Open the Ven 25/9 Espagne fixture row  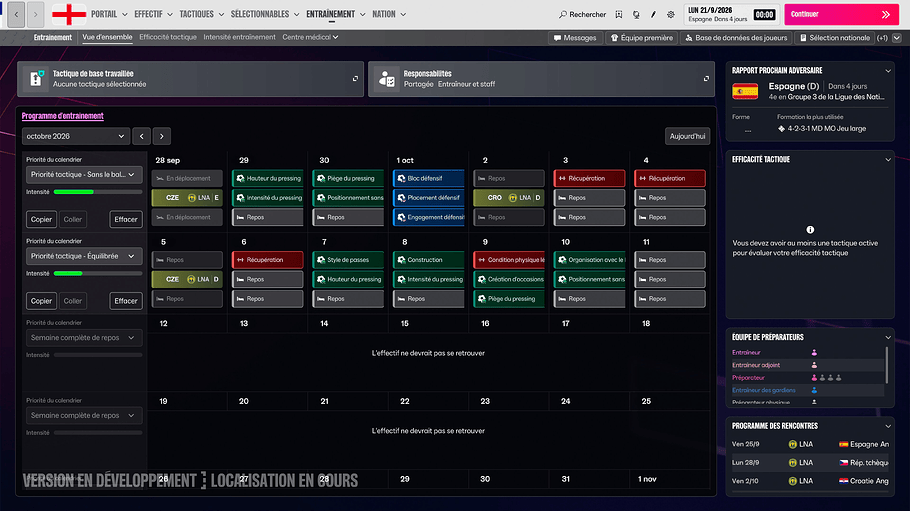click(810, 444)
